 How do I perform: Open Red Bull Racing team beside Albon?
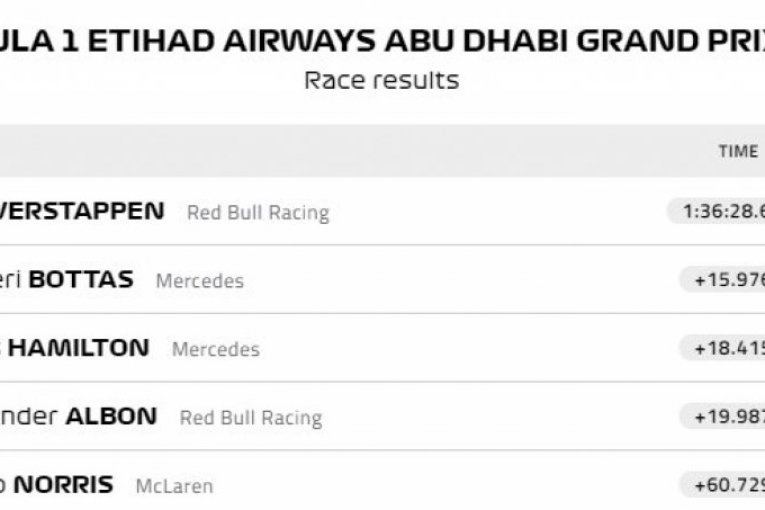[x=250, y=417]
